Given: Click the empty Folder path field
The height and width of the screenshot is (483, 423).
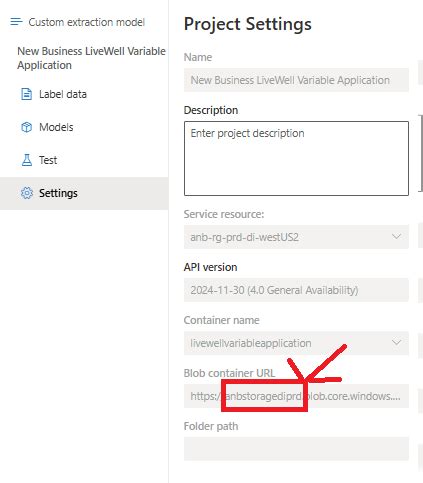Looking at the screenshot, I should tap(296, 449).
